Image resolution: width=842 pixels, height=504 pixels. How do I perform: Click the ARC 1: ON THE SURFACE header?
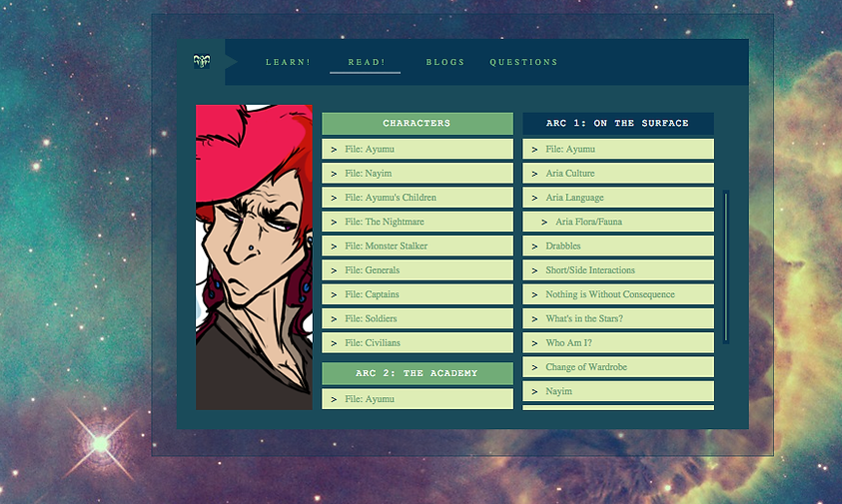(618, 124)
